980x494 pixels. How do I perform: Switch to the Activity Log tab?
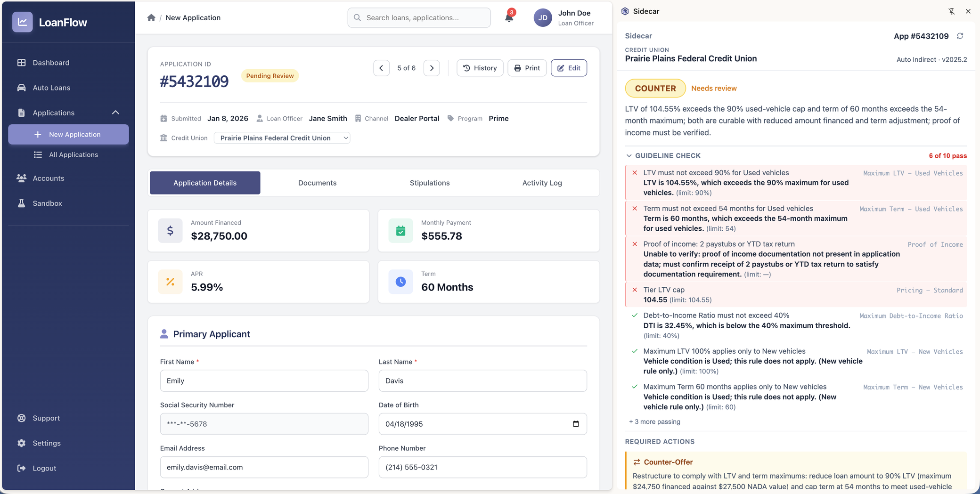pos(542,183)
